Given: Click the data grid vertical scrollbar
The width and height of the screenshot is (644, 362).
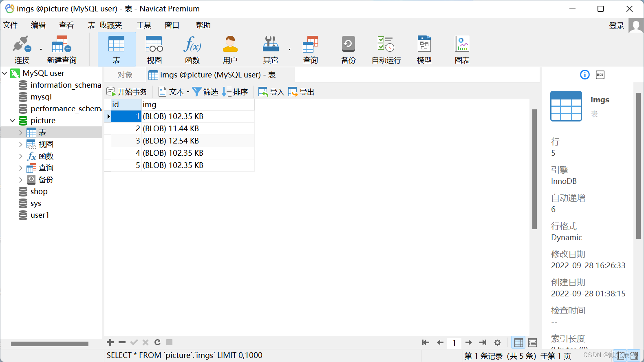Looking at the screenshot, I should [x=534, y=169].
